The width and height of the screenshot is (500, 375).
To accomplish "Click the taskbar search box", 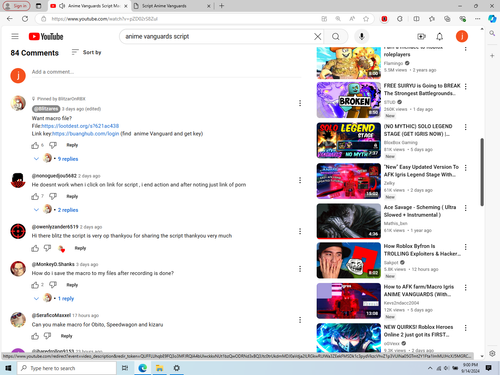I will point(66,368).
